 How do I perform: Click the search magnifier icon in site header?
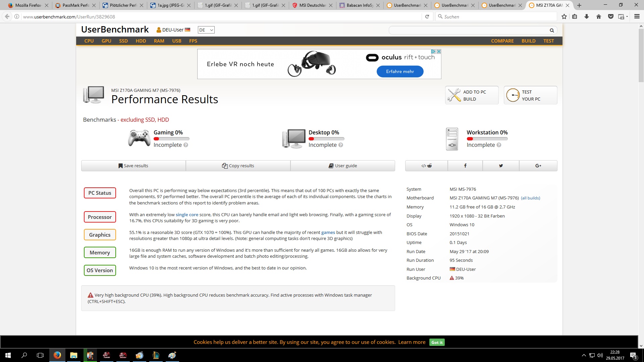(552, 31)
